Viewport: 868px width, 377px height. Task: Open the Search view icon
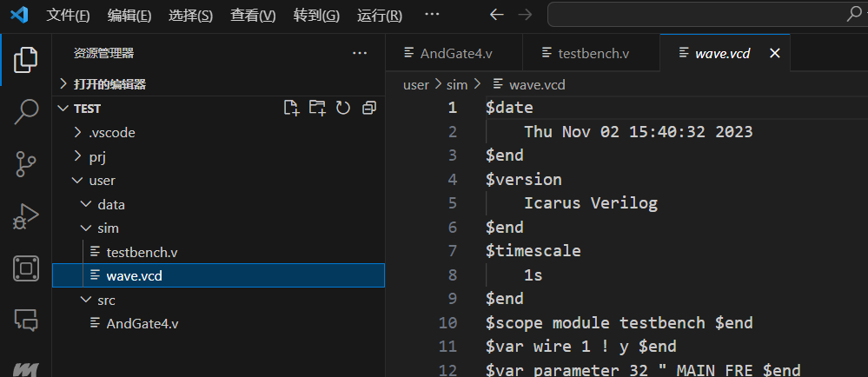tap(26, 110)
